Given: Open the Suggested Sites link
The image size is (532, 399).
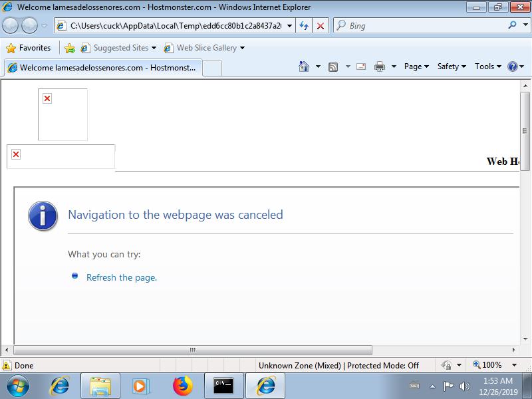Looking at the screenshot, I should tap(118, 48).
